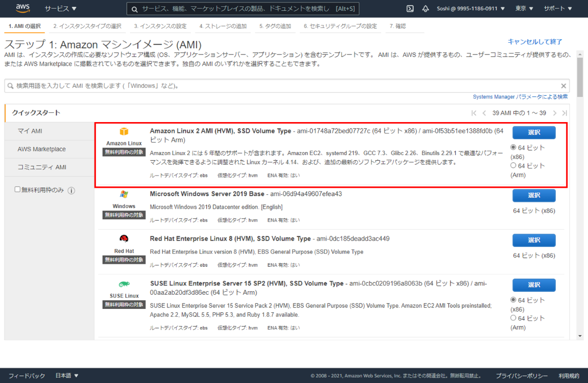Image resolution: width=588 pixels, height=383 pixels.
Task: Click 選択 for SUSE Linux Enterprise Server
Action: point(534,285)
